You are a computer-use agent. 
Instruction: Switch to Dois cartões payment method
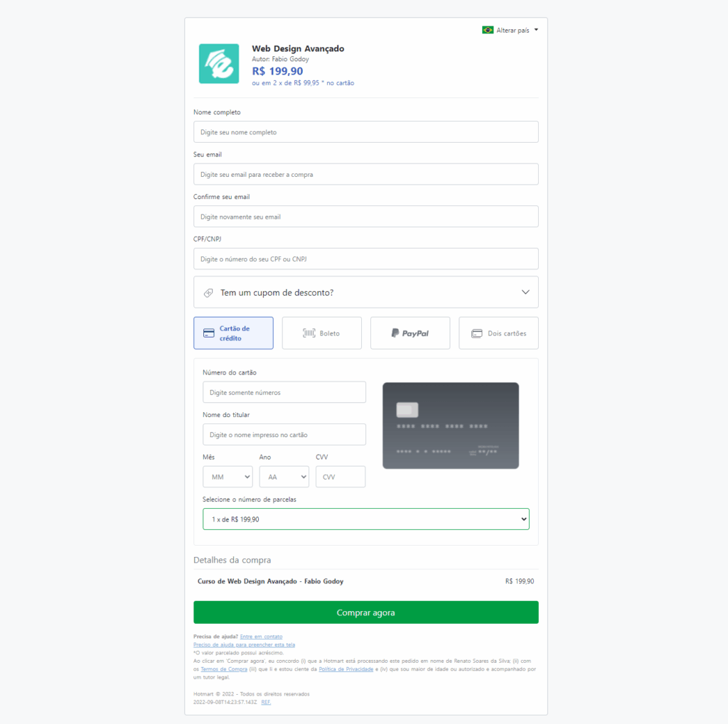tap(498, 333)
